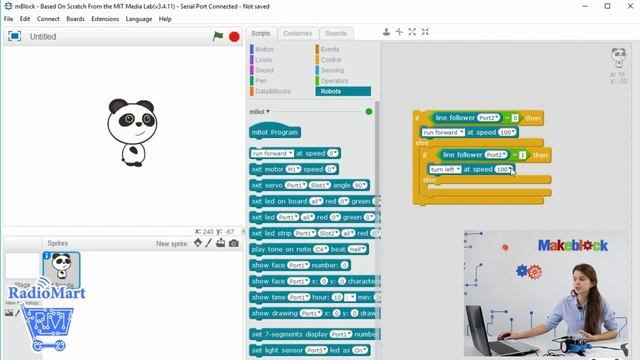
Task: Open the Edit menu
Action: 25,19
